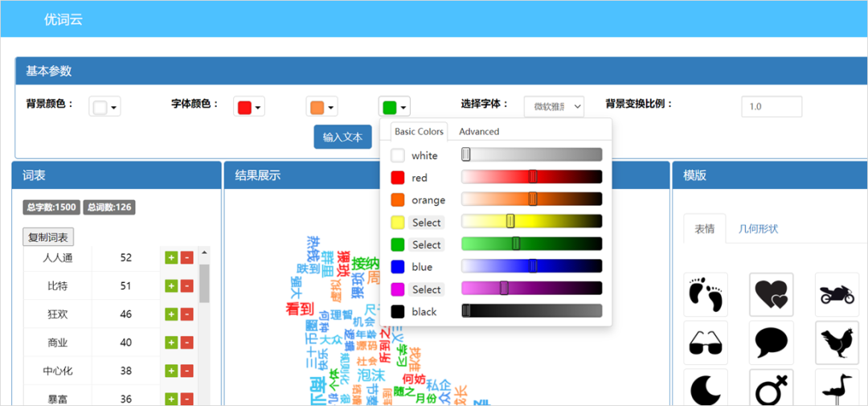Increase count for word 人人通

(171, 257)
